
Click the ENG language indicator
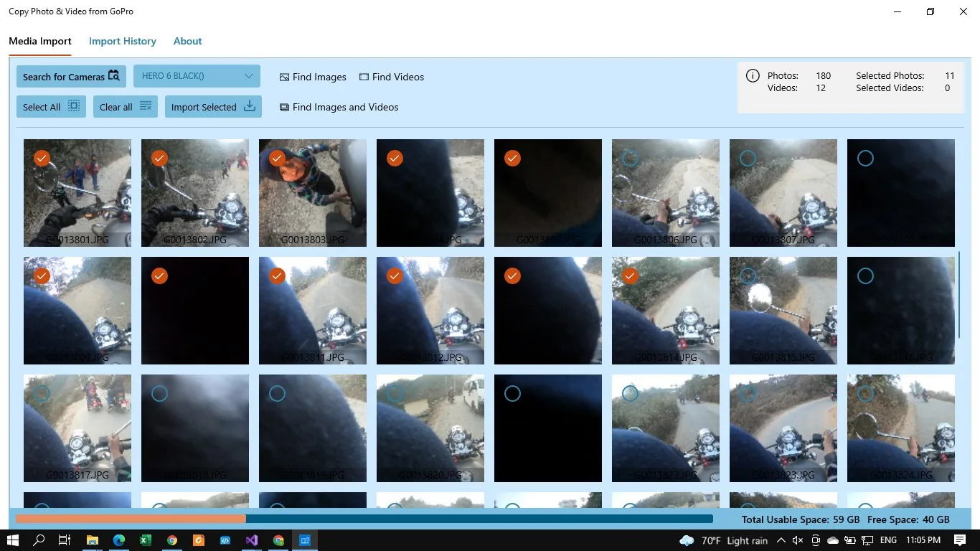(x=888, y=540)
